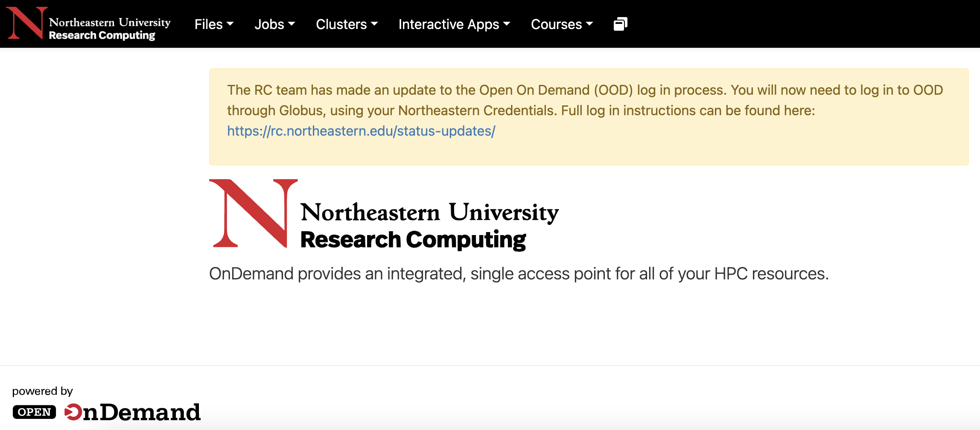Click the large Northeastern University wordmark
This screenshot has width=980, height=430.
pyautogui.click(x=429, y=212)
